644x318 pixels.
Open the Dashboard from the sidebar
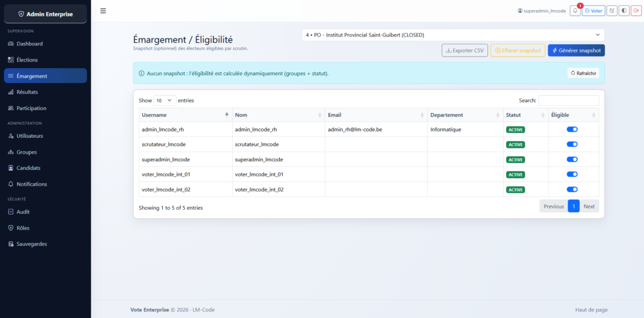tap(30, 44)
